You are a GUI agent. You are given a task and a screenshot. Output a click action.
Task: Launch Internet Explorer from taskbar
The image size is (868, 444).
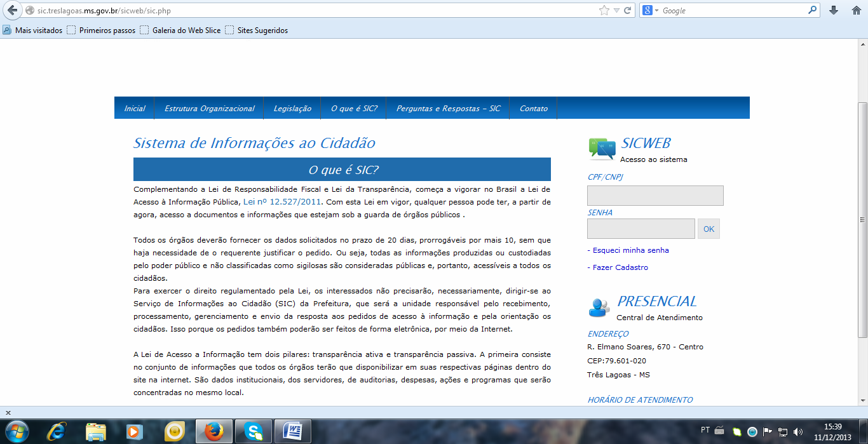57,432
